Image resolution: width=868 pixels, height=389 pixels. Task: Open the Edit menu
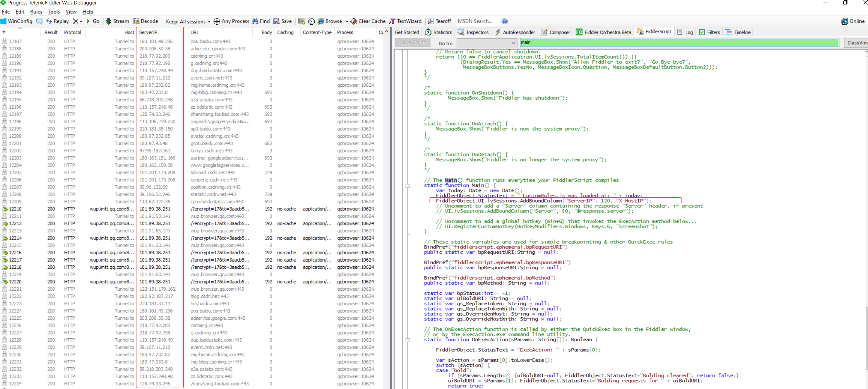pyautogui.click(x=20, y=12)
